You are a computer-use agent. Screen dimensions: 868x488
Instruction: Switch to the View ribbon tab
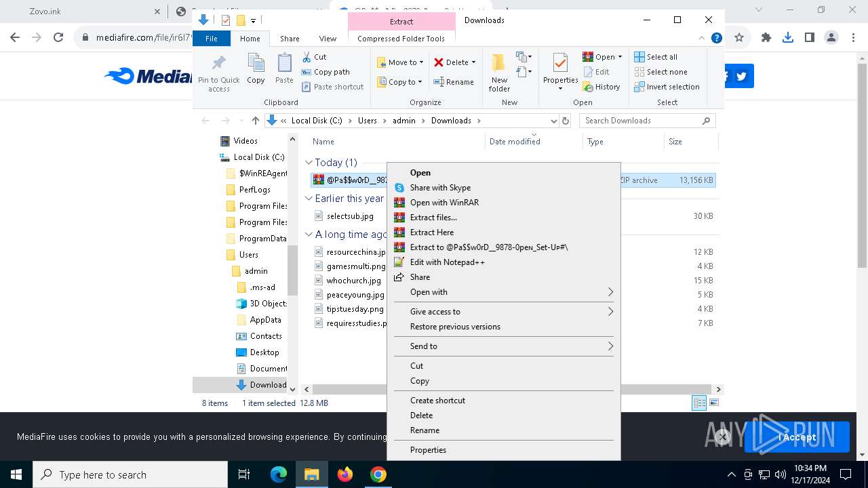coord(328,39)
